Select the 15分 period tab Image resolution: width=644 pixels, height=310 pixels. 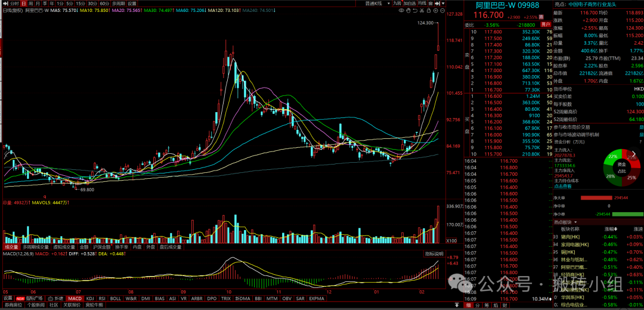point(81,4)
